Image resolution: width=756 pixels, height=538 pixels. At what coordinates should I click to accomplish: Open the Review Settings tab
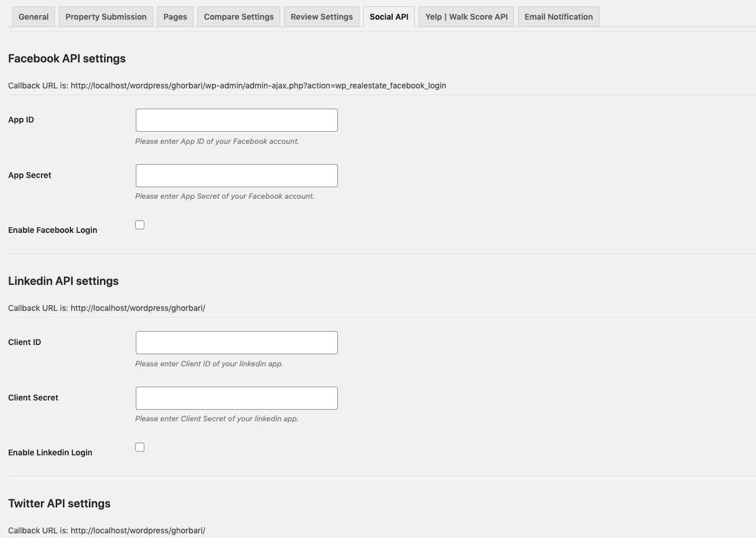(x=321, y=17)
